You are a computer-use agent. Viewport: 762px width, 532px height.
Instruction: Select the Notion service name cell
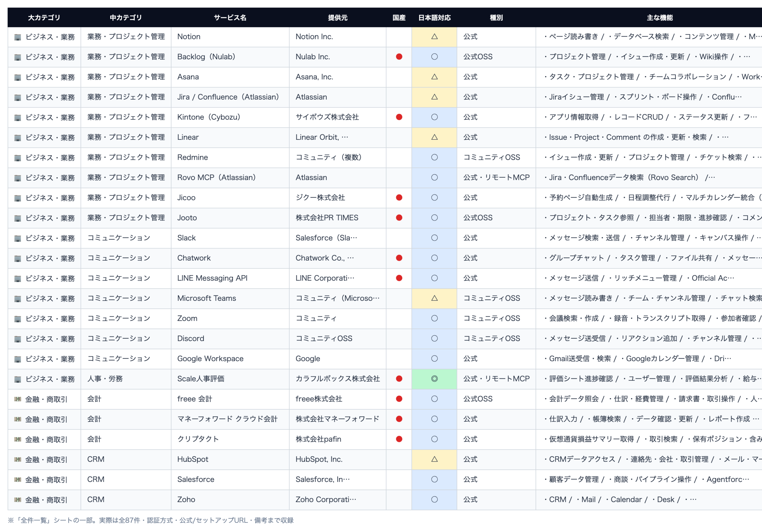pos(230,37)
